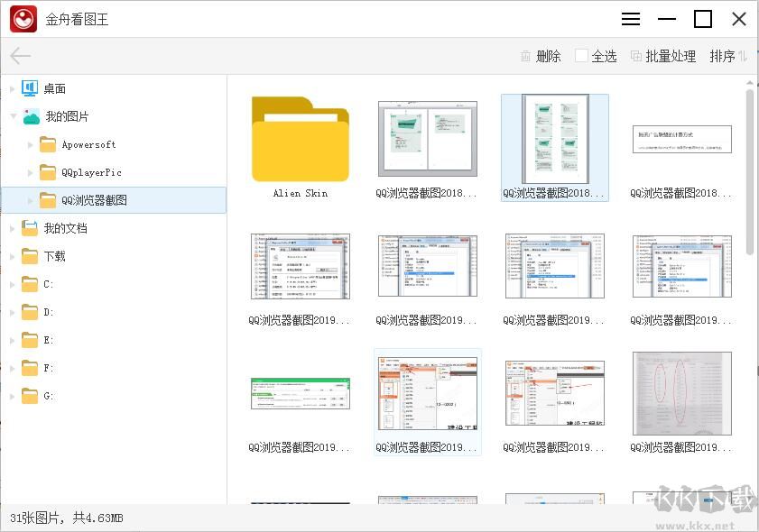Open the Alien Skin folder thumbnail
This screenshot has height=532, width=759.
[301, 139]
